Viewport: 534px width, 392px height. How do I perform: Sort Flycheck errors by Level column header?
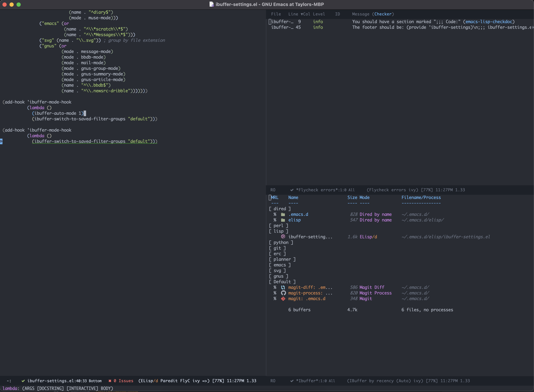click(319, 14)
